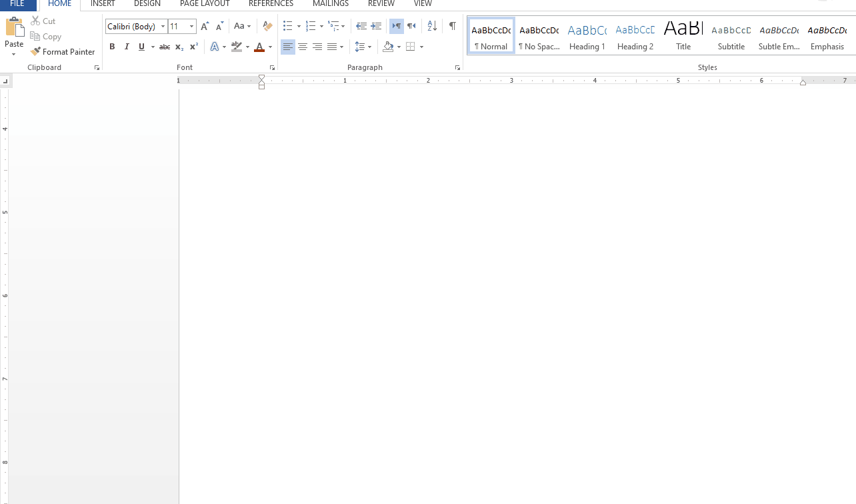Open the underline style dropdown arrow
This screenshot has height=504, width=856.
pos(153,47)
